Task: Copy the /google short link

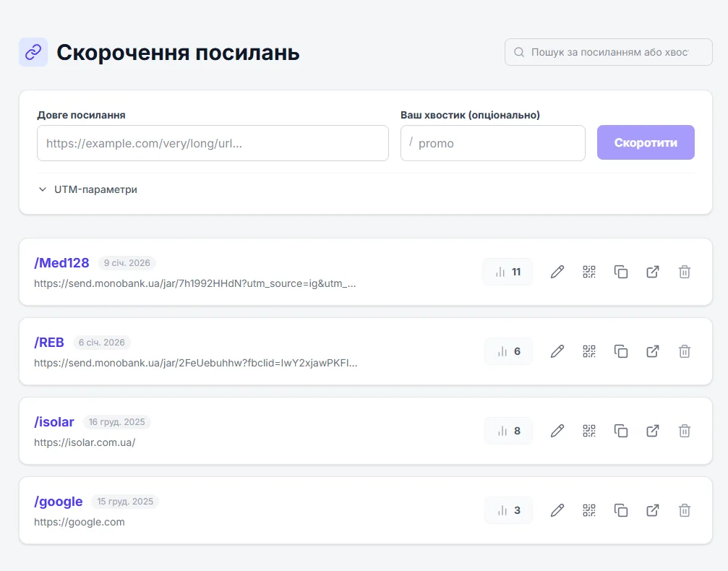Action: pyautogui.click(x=621, y=510)
